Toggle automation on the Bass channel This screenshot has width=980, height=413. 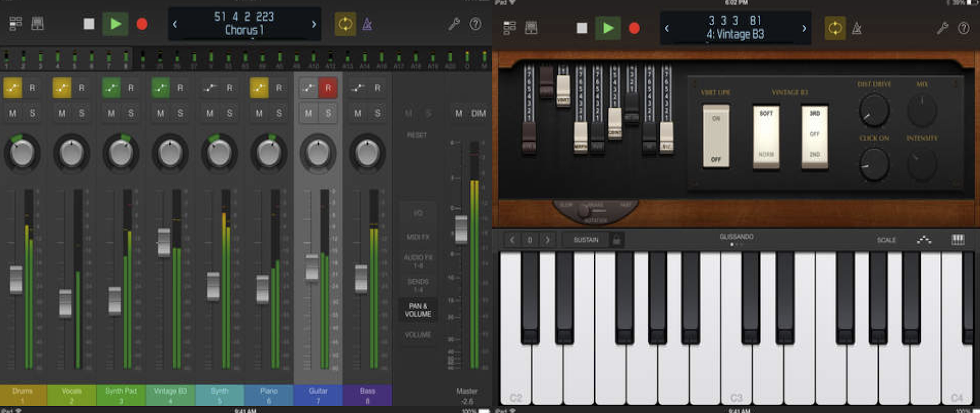pos(357,88)
